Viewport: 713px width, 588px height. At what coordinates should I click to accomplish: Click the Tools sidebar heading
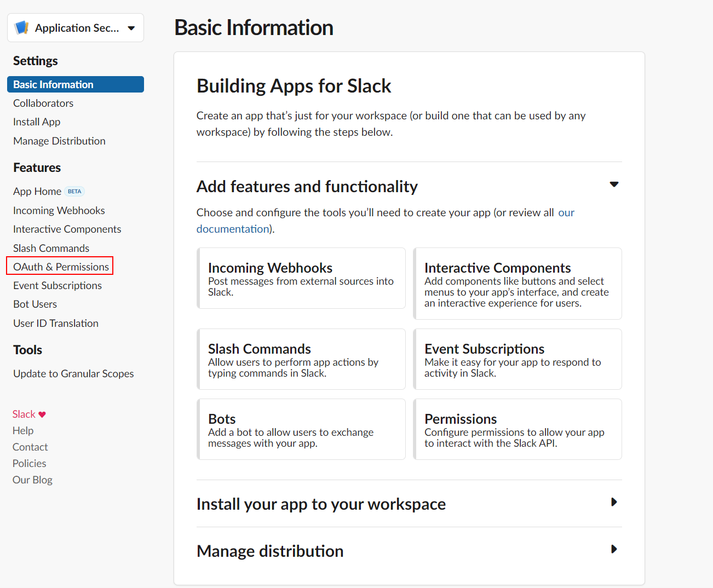28,350
